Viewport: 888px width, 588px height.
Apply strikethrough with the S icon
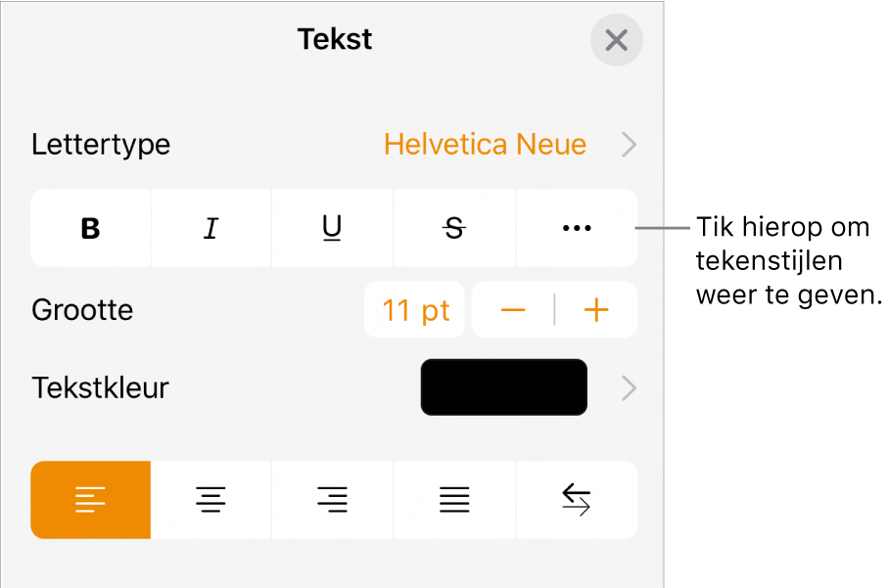coord(453,228)
